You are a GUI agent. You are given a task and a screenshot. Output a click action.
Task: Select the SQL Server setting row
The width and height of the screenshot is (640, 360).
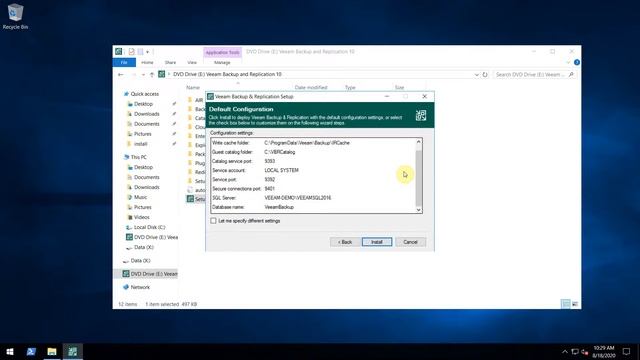point(312,198)
